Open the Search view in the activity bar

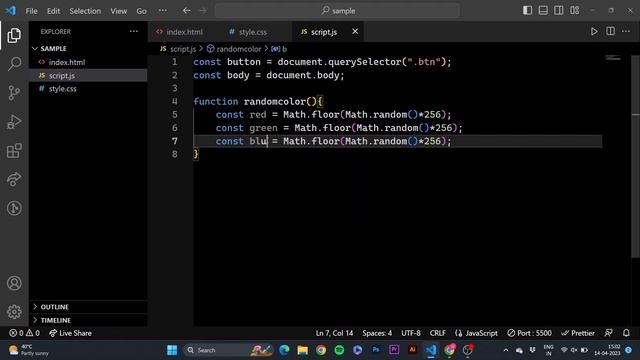(14, 64)
